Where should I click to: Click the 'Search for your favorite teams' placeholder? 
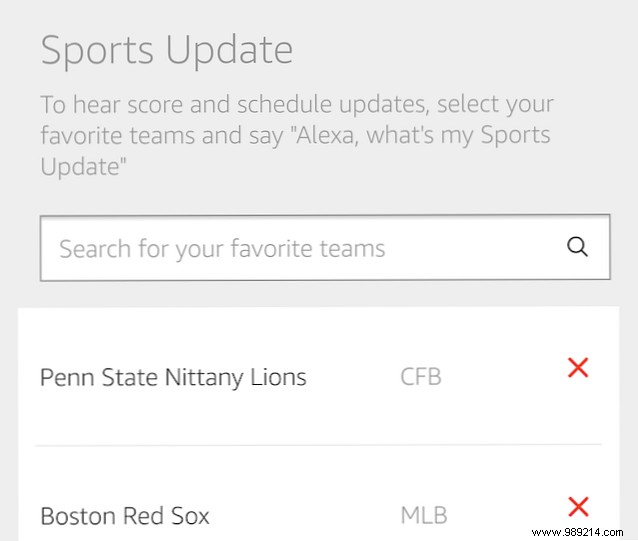coord(222,248)
